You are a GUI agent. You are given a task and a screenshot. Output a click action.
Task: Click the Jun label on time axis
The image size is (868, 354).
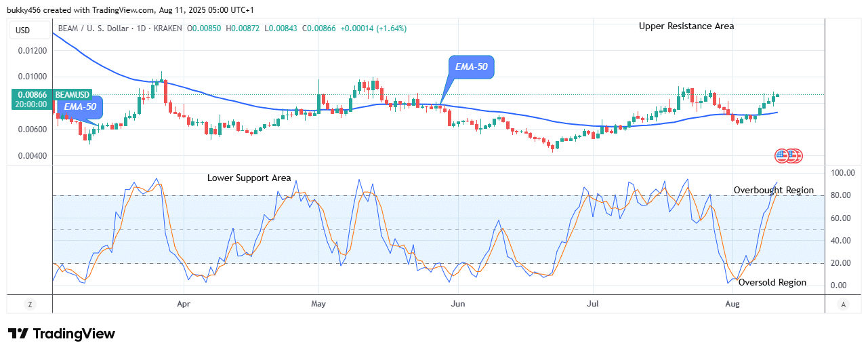coord(458,305)
